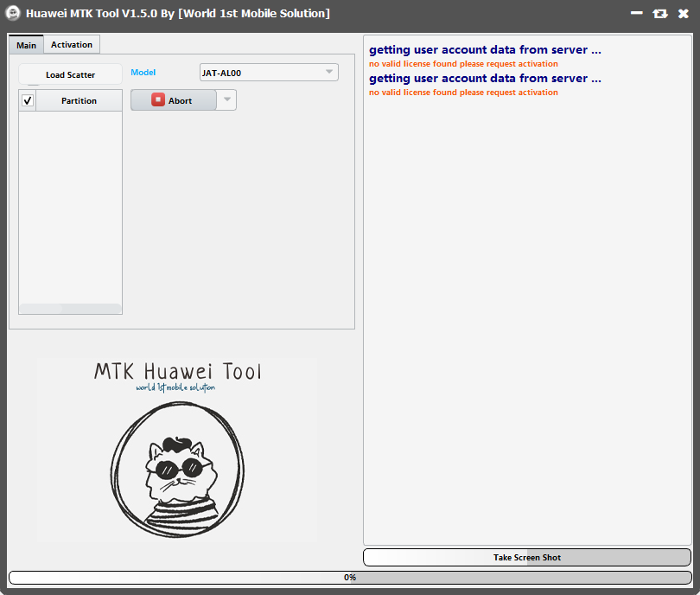Click the Model label
This screenshot has height=595, width=700.
click(143, 73)
